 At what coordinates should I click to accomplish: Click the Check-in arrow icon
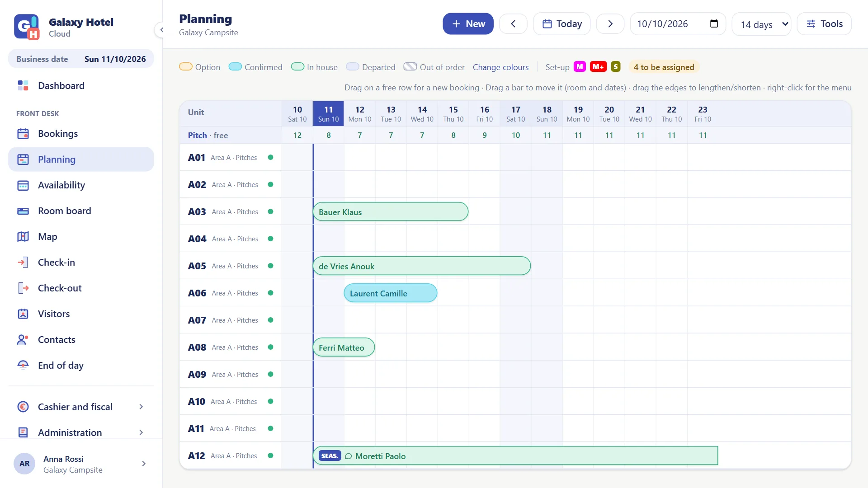pos(23,262)
